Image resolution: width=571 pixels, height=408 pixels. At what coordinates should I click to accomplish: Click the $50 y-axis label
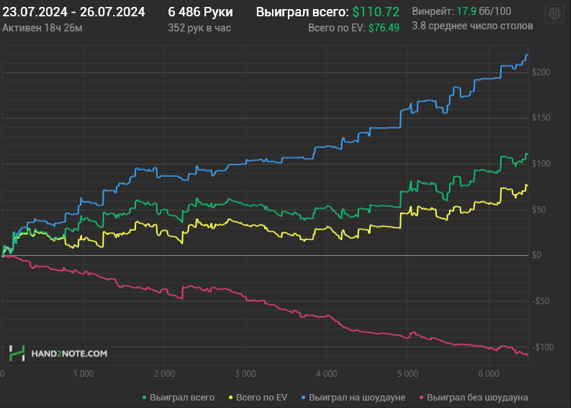click(539, 209)
